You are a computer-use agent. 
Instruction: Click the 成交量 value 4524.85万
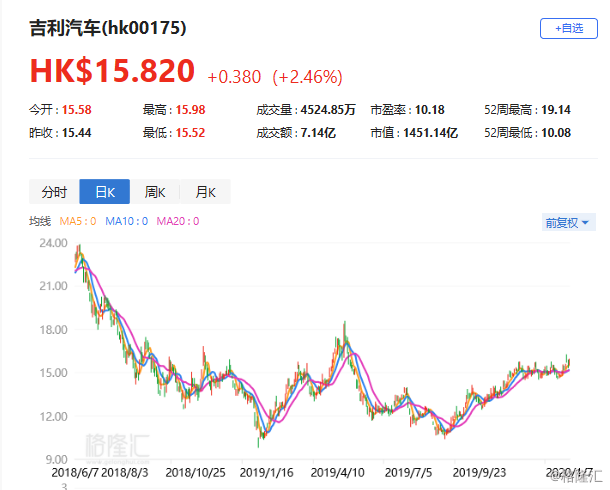click(328, 110)
